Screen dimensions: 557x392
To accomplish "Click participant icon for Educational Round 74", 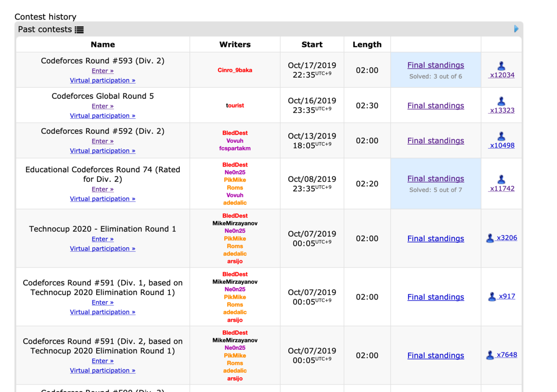I will click(501, 180).
